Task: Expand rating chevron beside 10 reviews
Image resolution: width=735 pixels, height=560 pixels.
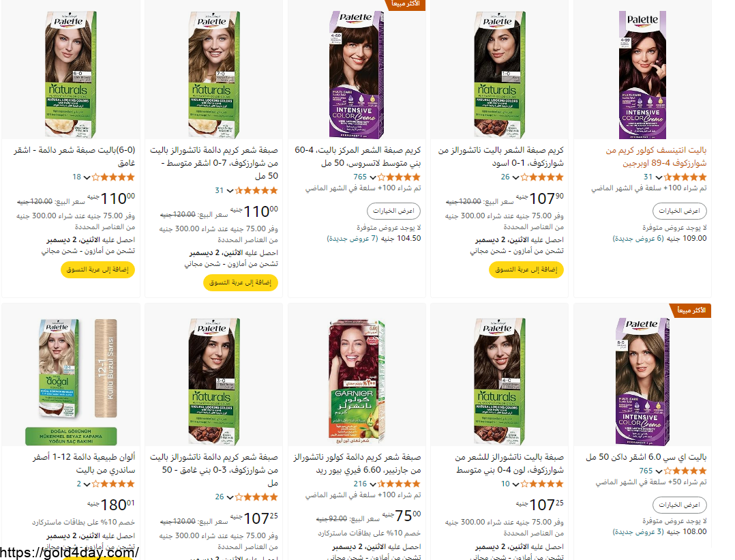Action: click(x=515, y=484)
